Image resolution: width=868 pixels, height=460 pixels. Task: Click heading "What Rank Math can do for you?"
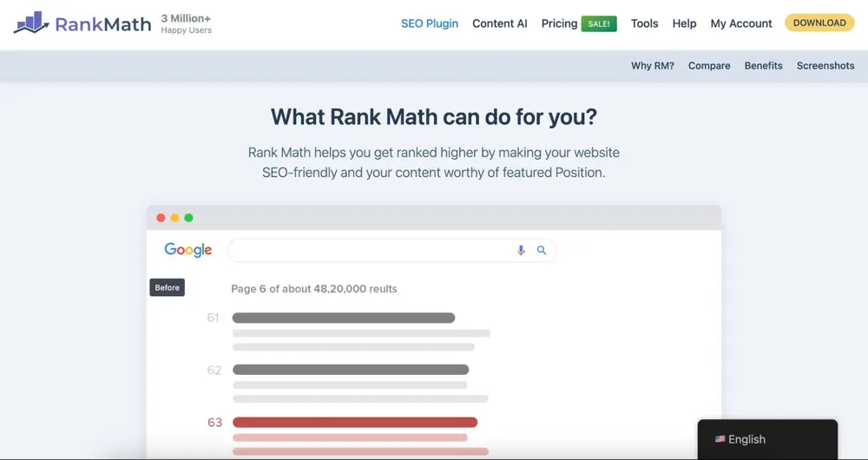coord(434,117)
